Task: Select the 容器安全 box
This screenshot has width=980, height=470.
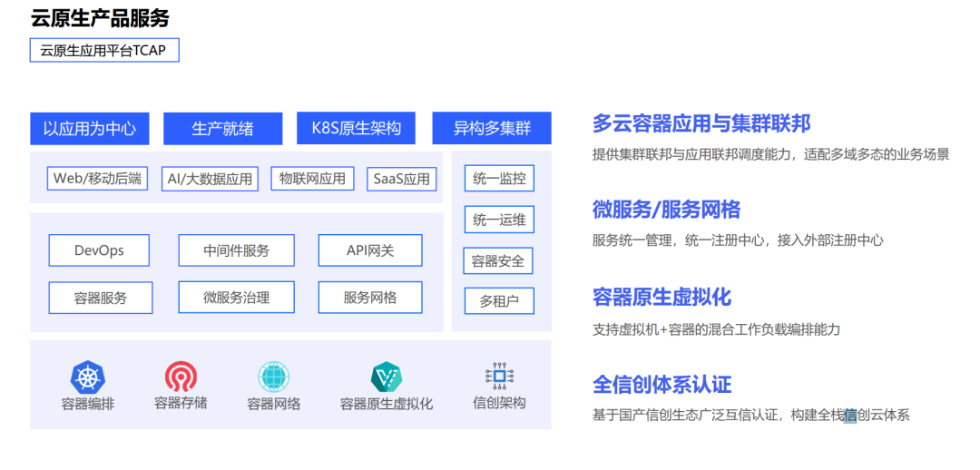Action: [498, 260]
